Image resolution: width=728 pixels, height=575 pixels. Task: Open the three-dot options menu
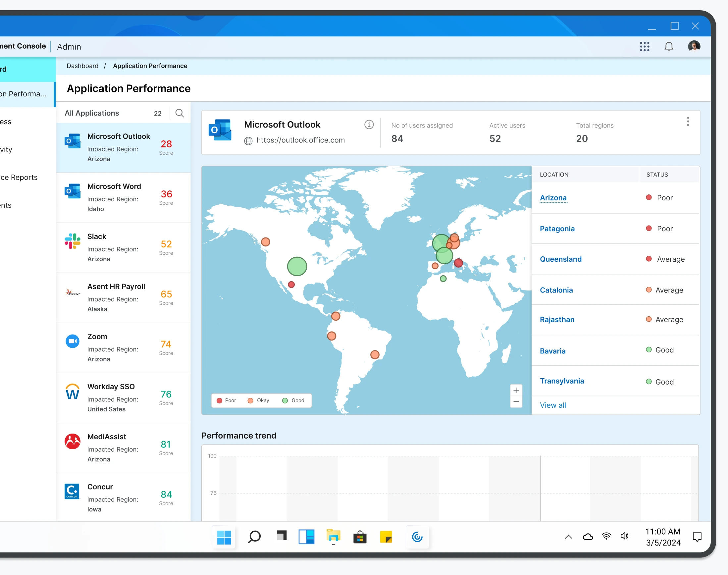(688, 122)
